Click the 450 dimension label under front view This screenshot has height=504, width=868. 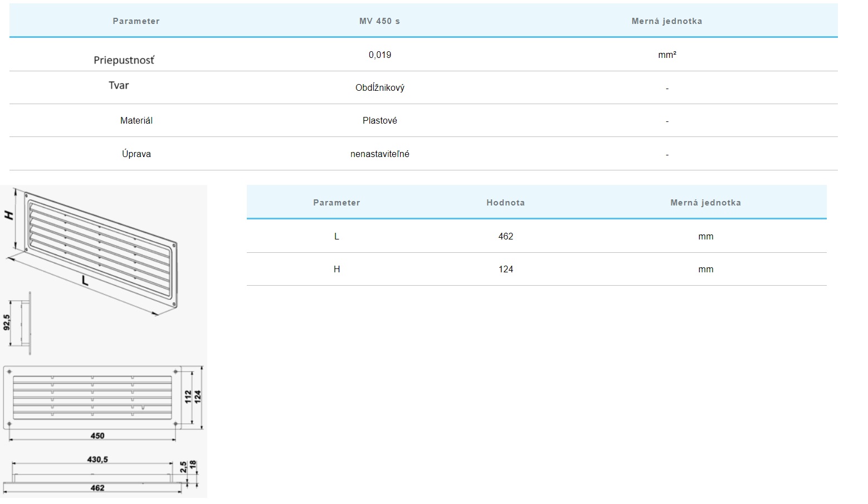click(97, 436)
